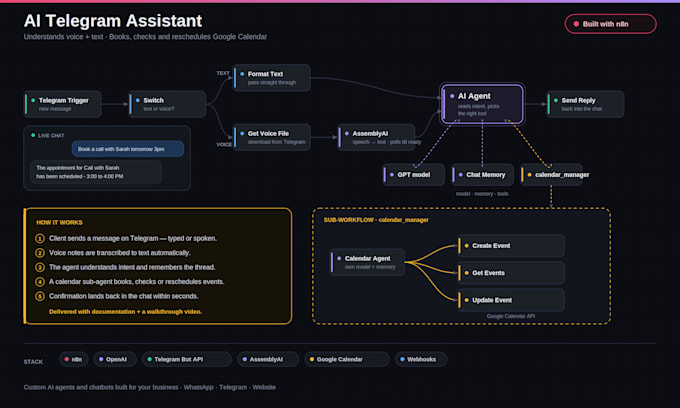Click the HOW IT WORKS heading
This screenshot has height=408, width=680.
pyautogui.click(x=59, y=222)
